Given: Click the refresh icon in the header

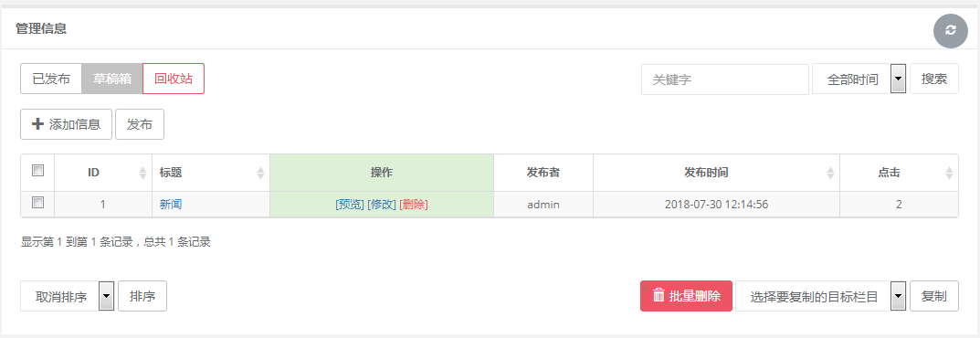Looking at the screenshot, I should click(950, 30).
